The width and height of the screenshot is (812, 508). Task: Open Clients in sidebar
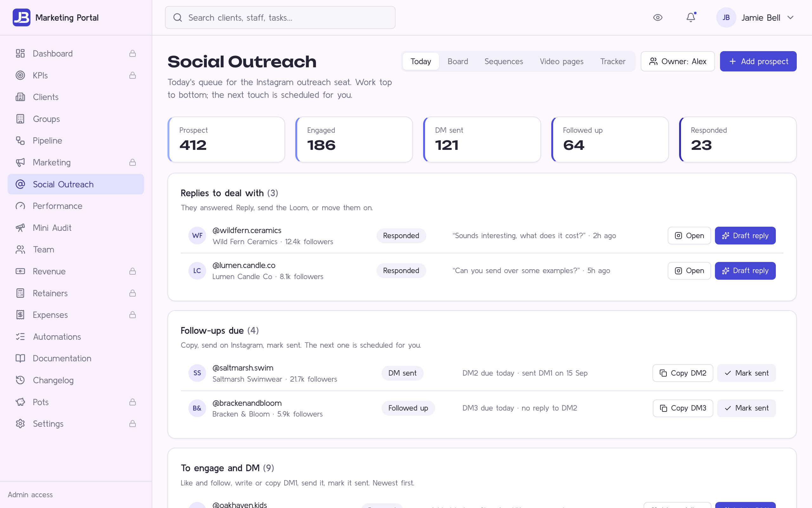(76, 97)
